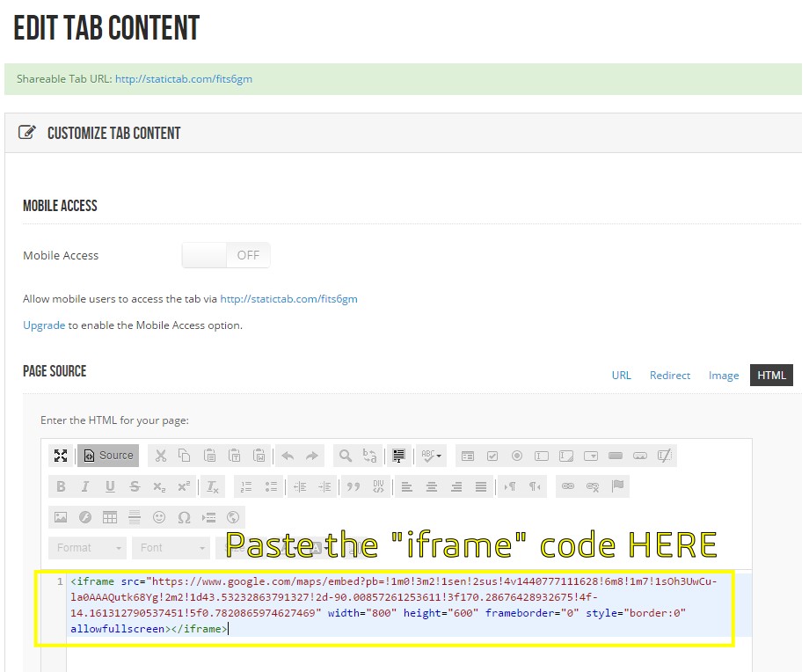
Task: Center align the text
Action: [432, 486]
